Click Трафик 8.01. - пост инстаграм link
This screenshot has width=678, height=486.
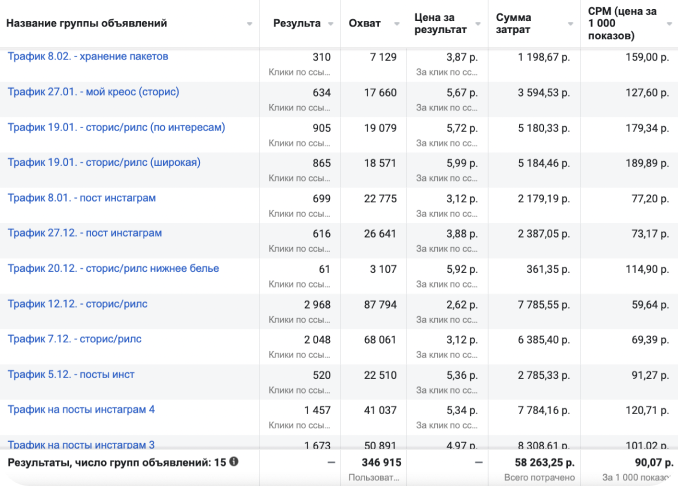click(81, 198)
